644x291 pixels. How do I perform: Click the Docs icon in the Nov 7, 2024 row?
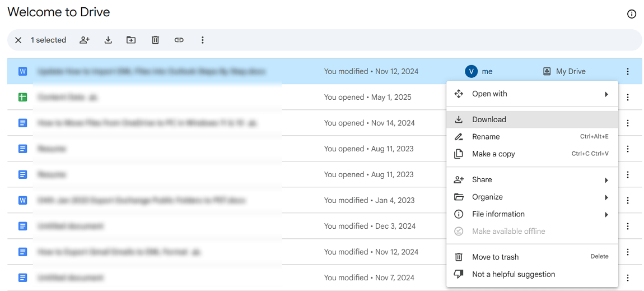[x=22, y=278]
